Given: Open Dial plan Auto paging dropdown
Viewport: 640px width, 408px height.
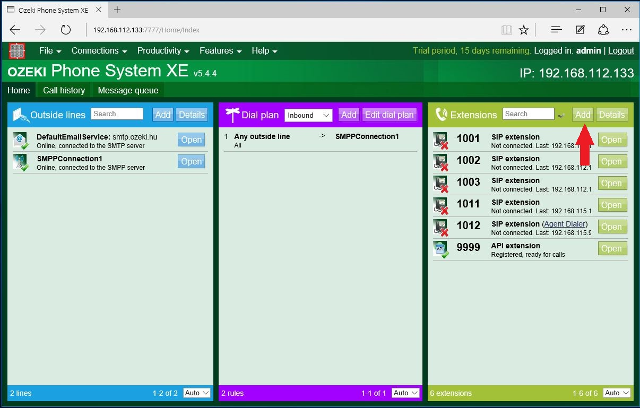Looking at the screenshot, I should (405, 392).
